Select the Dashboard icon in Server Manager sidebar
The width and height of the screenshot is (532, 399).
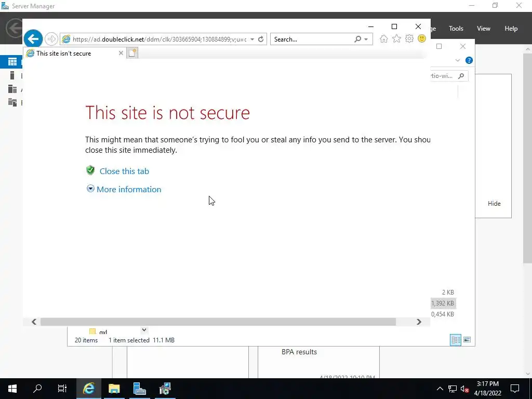(x=12, y=62)
